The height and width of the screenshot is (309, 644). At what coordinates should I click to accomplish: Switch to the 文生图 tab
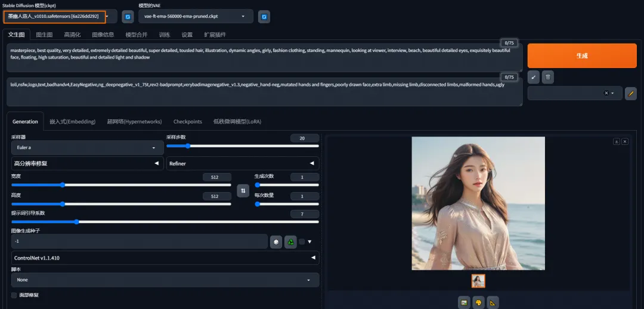tap(17, 35)
